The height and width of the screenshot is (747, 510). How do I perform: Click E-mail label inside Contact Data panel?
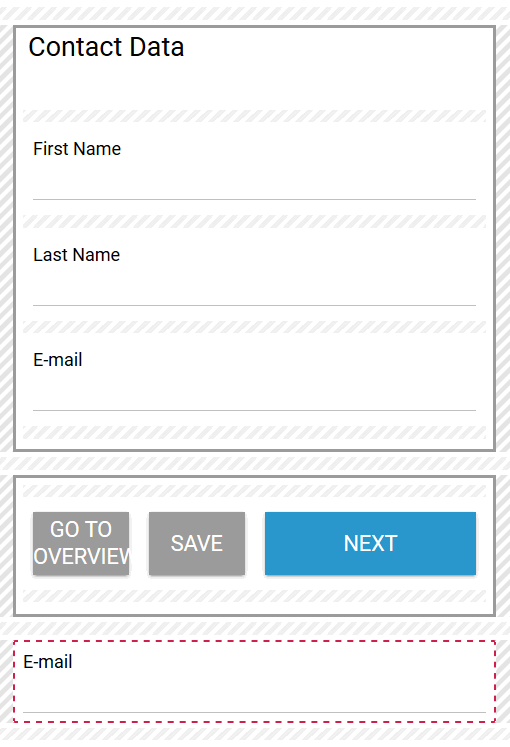tap(58, 360)
